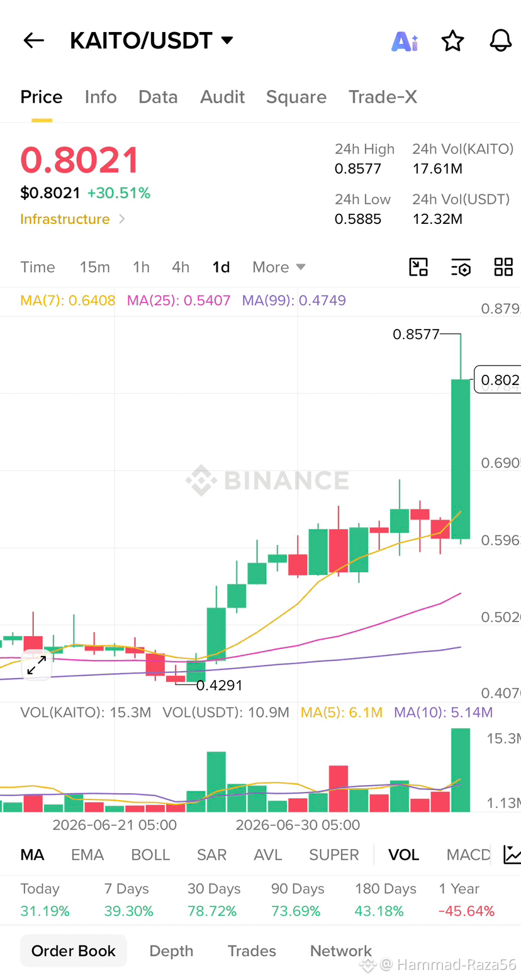Screen dimensions: 521x980
Task: Tap the 24h Vol(USDT) 12.32M value
Action: coord(437,220)
